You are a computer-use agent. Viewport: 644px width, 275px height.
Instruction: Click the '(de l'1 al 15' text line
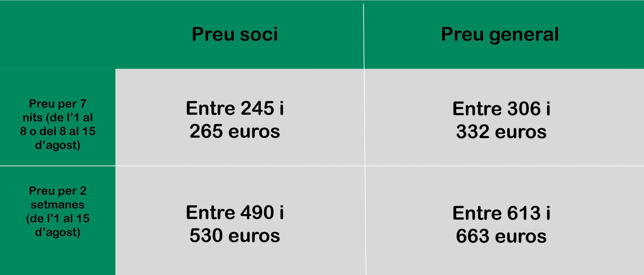point(58,218)
